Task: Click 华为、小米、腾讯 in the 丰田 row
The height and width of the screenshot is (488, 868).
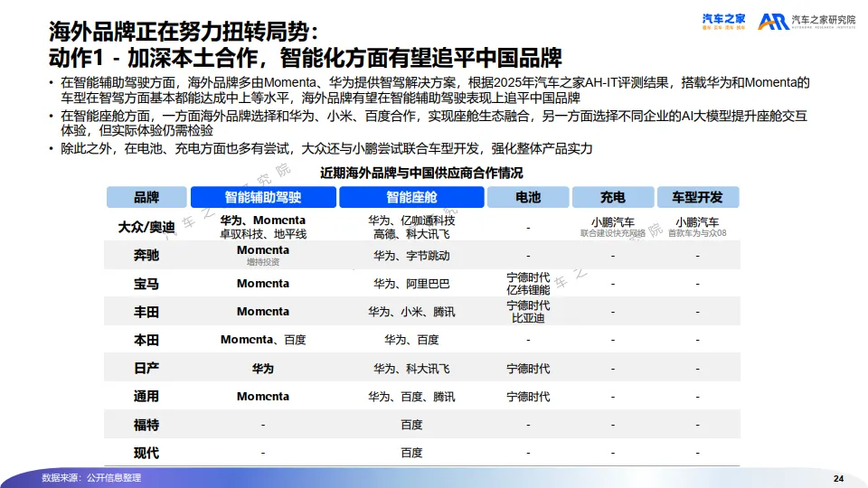Action: pos(411,312)
